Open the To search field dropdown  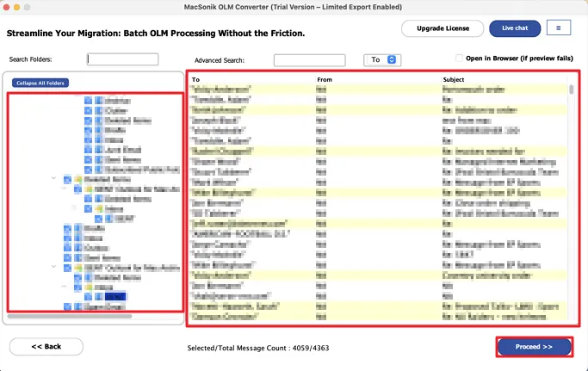click(x=382, y=59)
